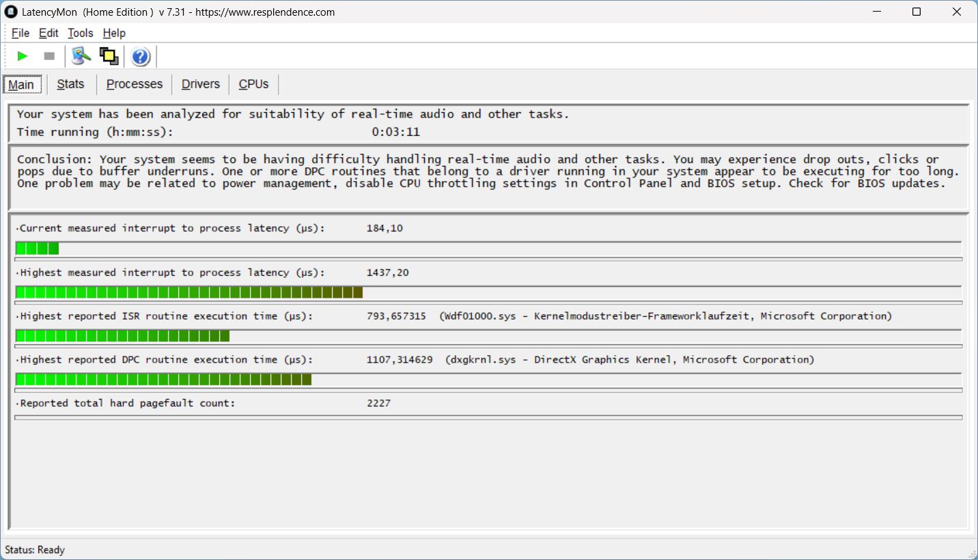This screenshot has height=560, width=978.
Task: Start monitoring with the green play icon
Action: pos(23,56)
